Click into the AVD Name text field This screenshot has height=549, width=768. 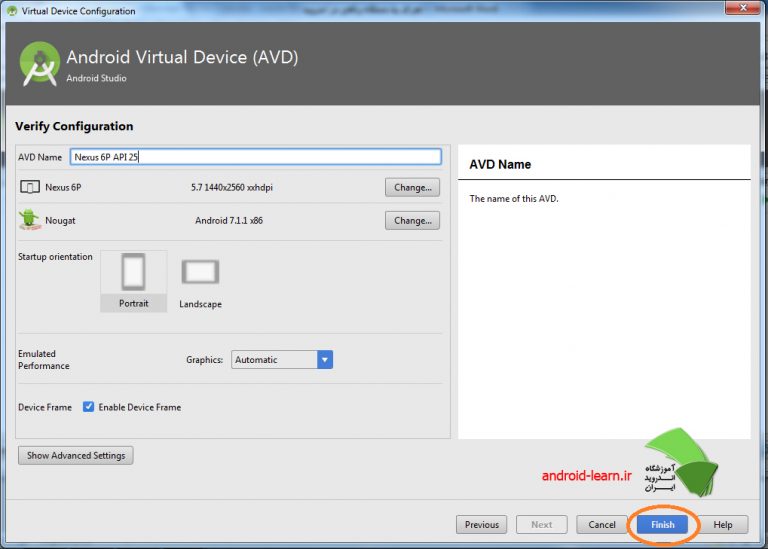tap(255, 157)
